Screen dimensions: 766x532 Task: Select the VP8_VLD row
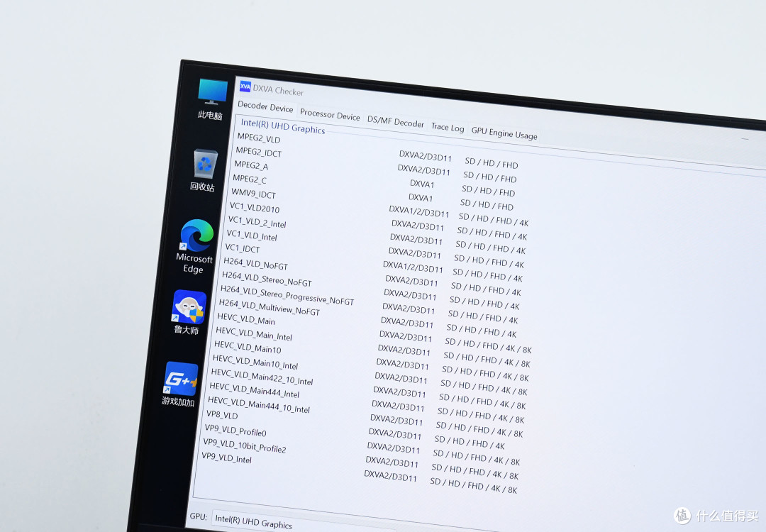[x=355, y=430]
